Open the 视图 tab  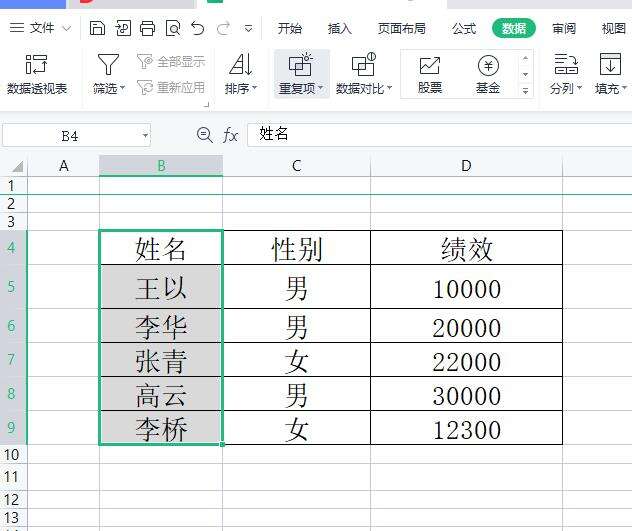(613, 29)
